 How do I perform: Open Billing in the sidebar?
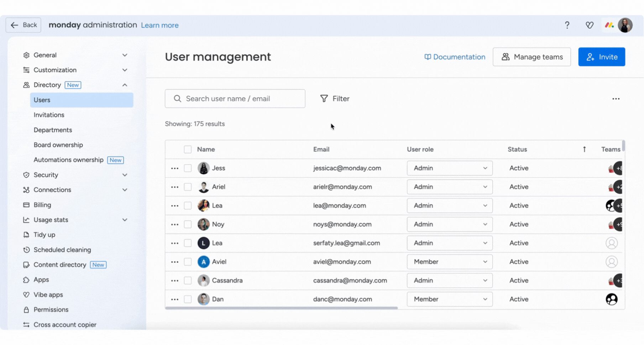(42, 205)
